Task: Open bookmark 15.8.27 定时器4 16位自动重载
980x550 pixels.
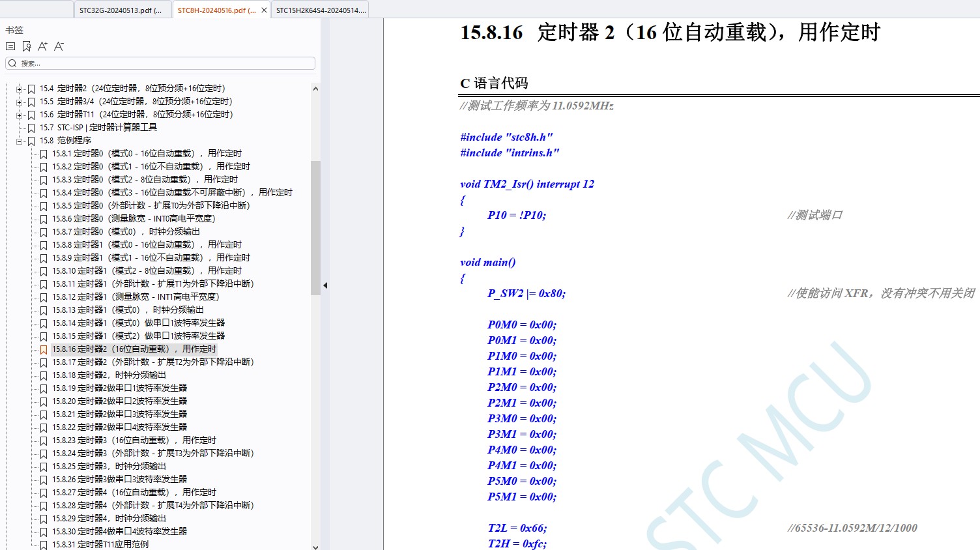Action: click(134, 493)
